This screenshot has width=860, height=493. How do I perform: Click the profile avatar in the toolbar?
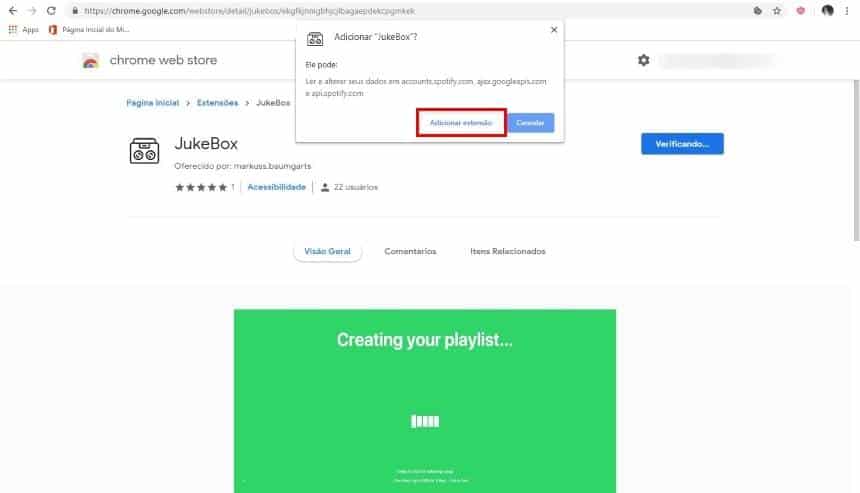pyautogui.click(x=828, y=10)
